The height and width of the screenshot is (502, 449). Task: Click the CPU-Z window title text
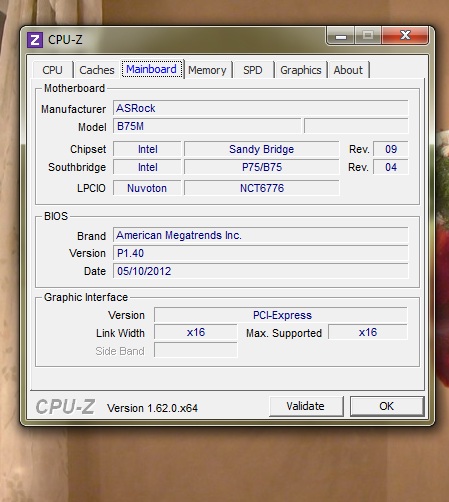click(65, 40)
